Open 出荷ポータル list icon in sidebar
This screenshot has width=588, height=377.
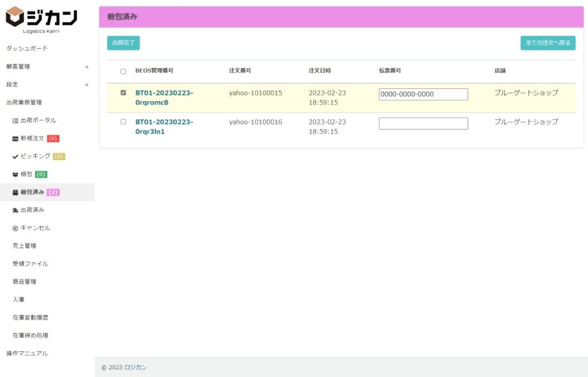[x=16, y=121]
